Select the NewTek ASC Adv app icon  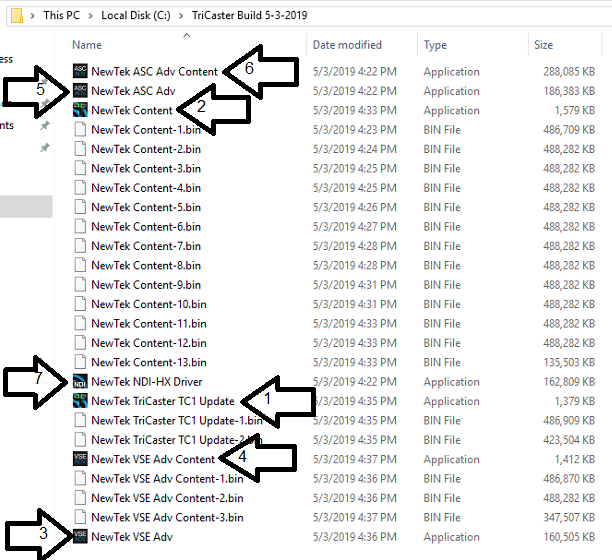click(x=80, y=91)
